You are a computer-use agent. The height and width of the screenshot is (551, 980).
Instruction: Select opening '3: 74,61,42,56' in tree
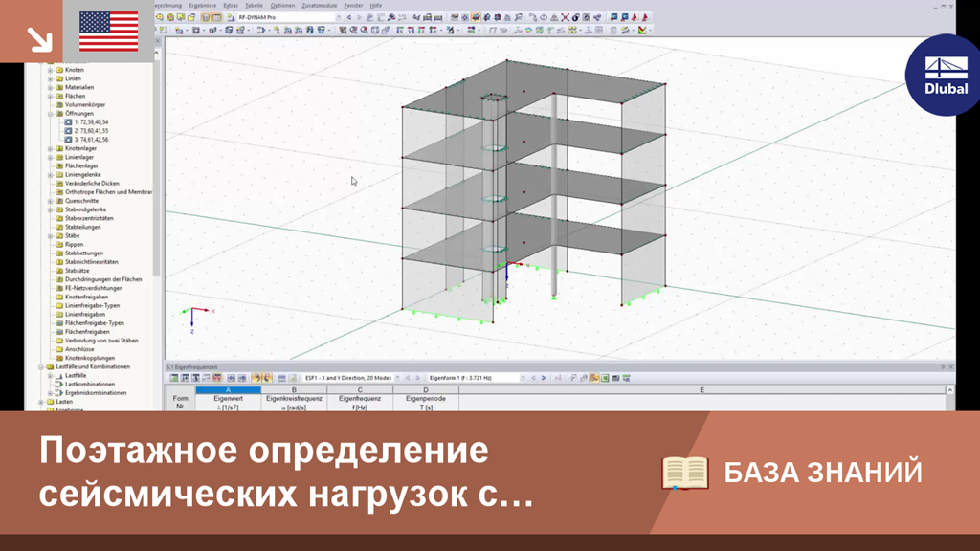91,140
